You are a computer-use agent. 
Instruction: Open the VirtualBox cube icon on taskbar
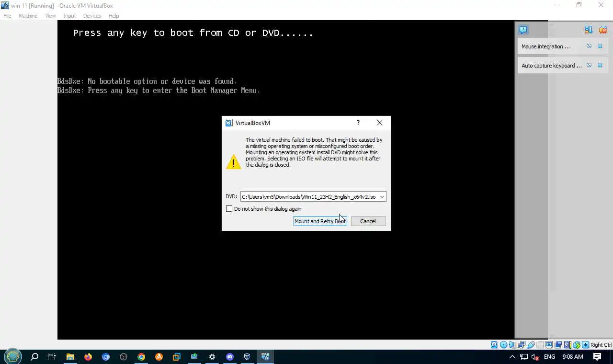pos(247,357)
